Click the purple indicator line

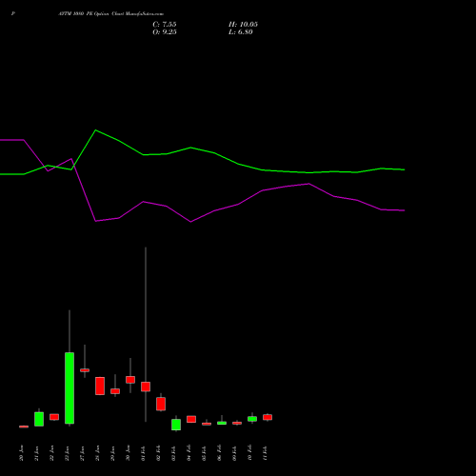coord(190,222)
